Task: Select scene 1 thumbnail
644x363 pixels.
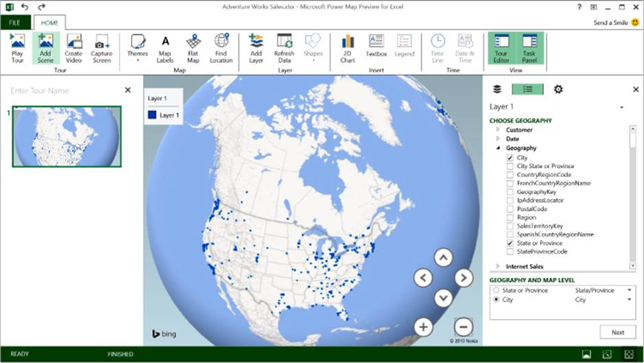Action: [x=67, y=137]
